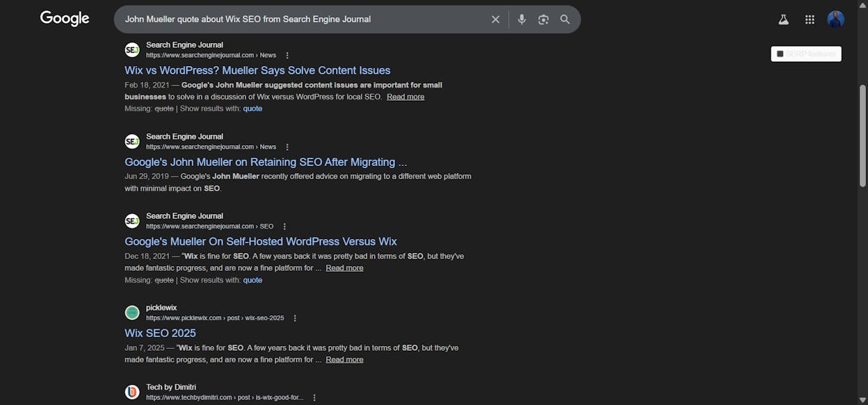Show results with quote under Wix vs WordPress result
This screenshot has width=868, height=405.
(x=252, y=108)
